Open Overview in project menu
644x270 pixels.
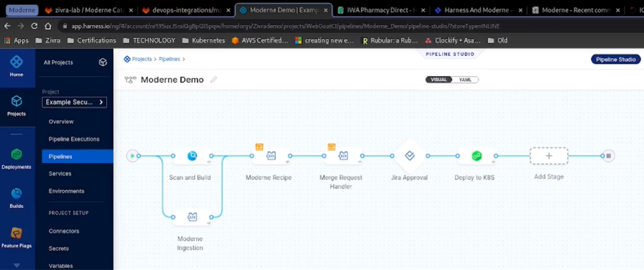(61, 122)
